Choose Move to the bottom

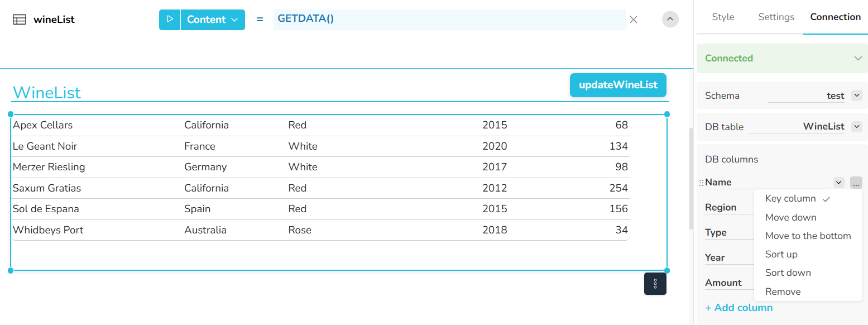click(808, 236)
